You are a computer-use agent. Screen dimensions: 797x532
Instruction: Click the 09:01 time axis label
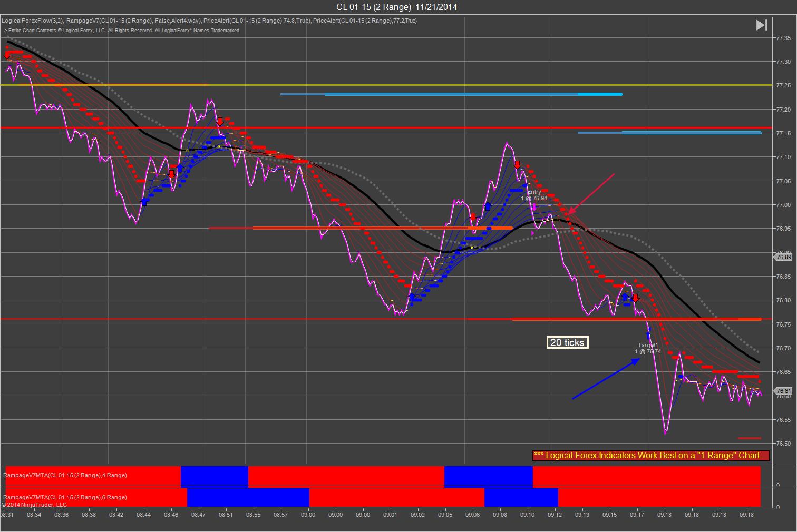[x=391, y=515]
